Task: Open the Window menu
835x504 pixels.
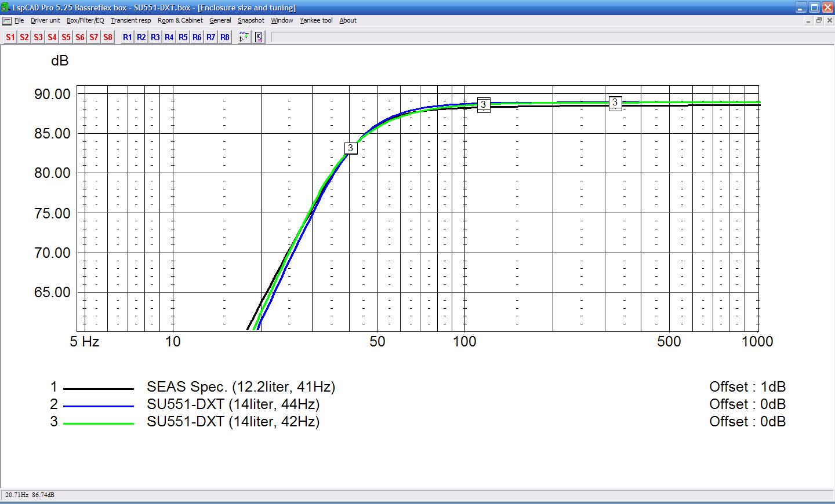Action: [x=282, y=20]
